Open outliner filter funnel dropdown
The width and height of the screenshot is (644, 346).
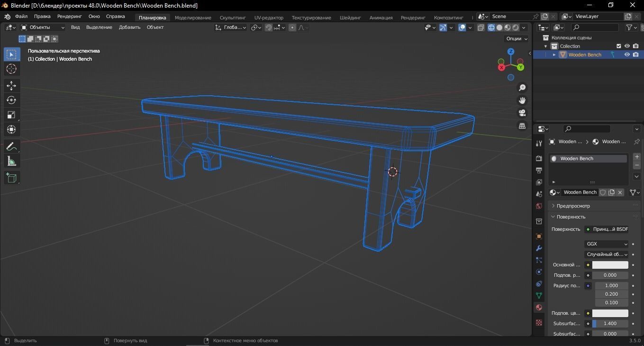click(x=632, y=27)
